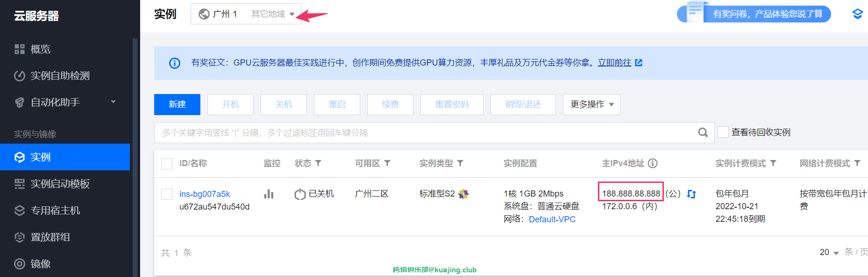This screenshot has width=868, height=277.
Task: Click the 销毁/退还 button
Action: (x=523, y=104)
